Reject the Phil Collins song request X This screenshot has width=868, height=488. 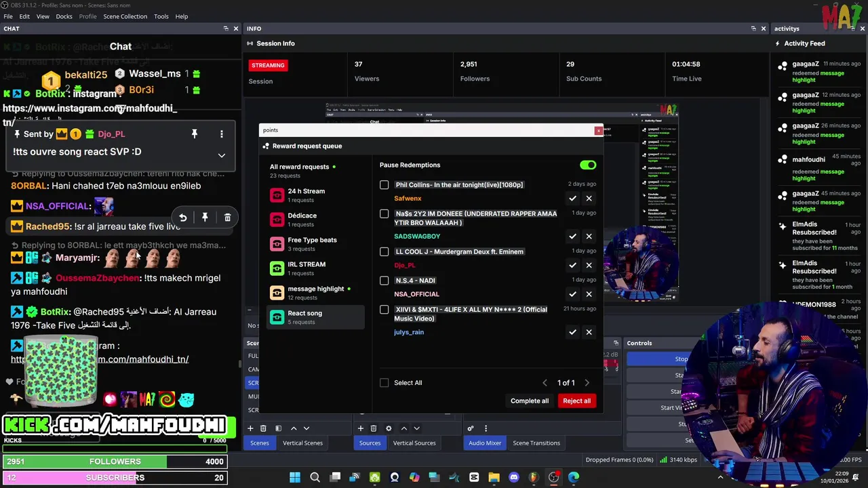(x=589, y=199)
